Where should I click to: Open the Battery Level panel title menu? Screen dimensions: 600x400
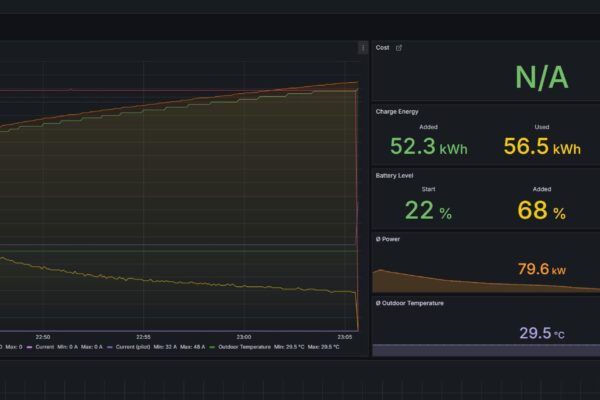(x=394, y=175)
